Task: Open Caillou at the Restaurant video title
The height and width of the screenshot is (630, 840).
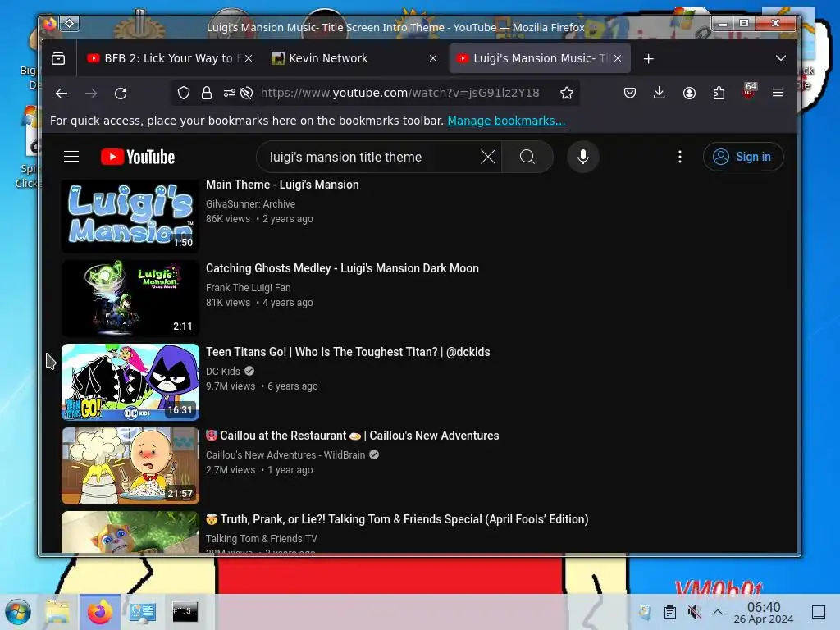Action: click(353, 436)
